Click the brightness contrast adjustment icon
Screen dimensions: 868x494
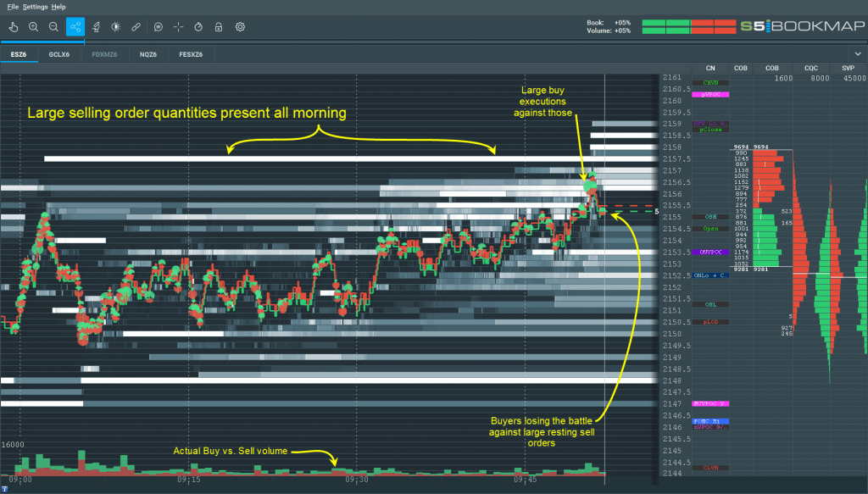pos(116,26)
